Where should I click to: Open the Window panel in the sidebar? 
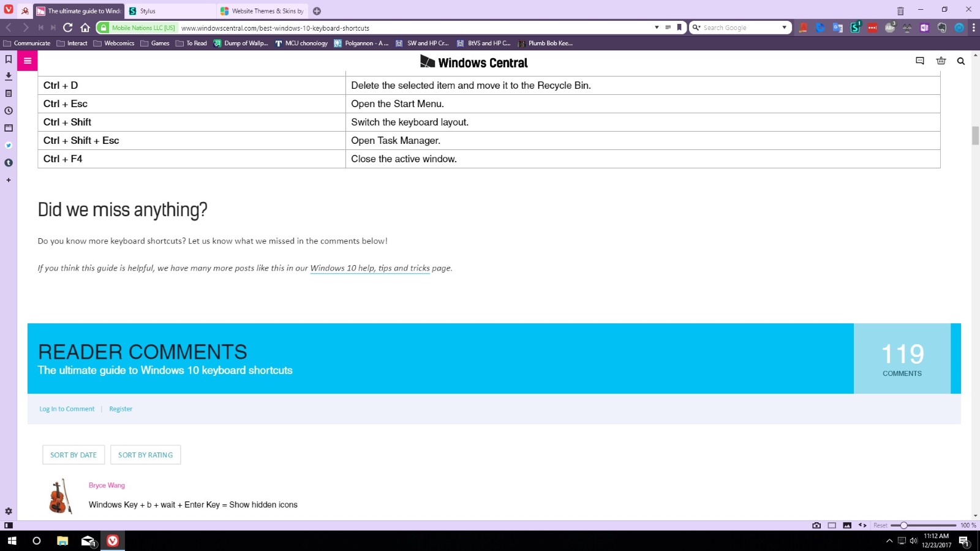point(9,128)
